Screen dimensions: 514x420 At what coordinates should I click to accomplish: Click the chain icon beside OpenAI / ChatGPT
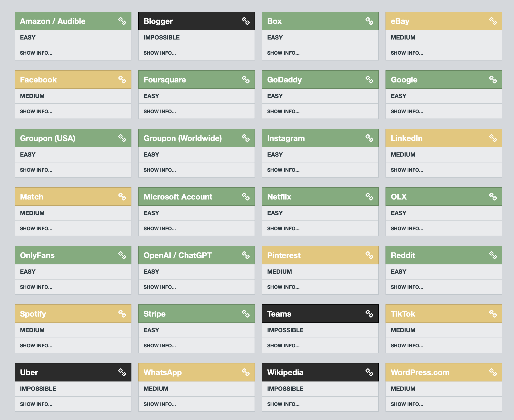pyautogui.click(x=246, y=255)
